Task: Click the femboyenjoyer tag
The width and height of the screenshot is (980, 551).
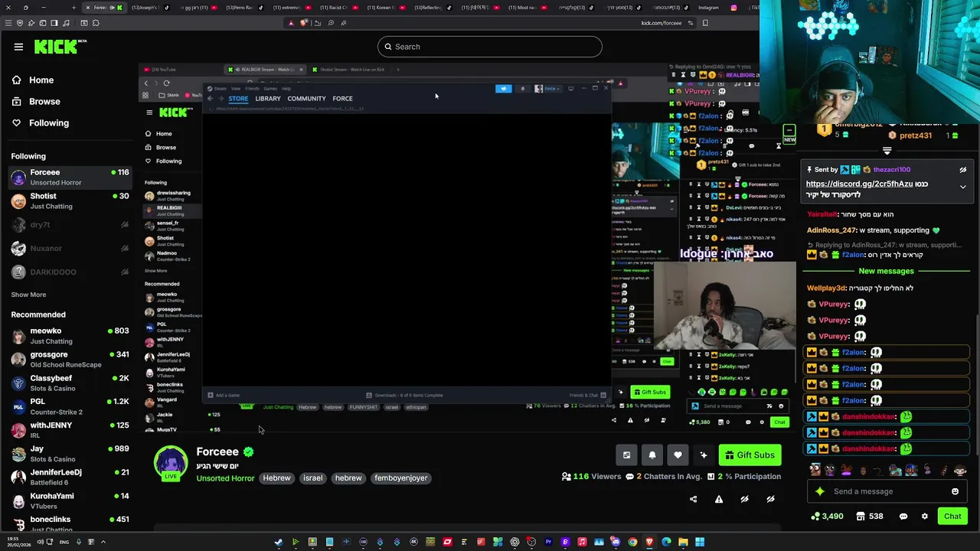Action: tap(401, 478)
